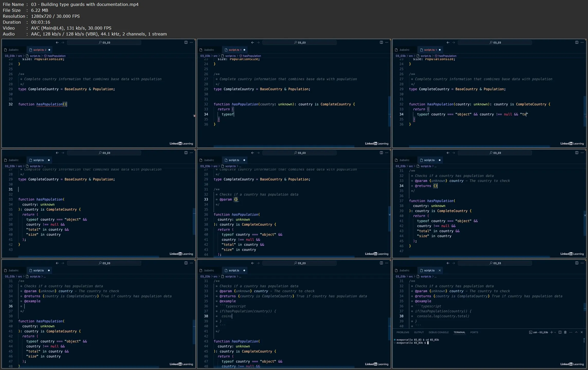Click back arrow in terminal frame
The image size is (588, 370).
pyautogui.click(x=448, y=263)
